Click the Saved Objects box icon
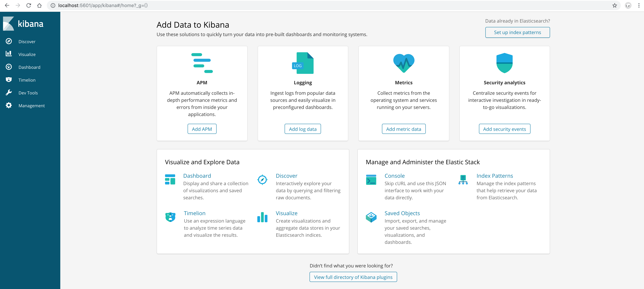This screenshot has width=644, height=289. [x=371, y=217]
